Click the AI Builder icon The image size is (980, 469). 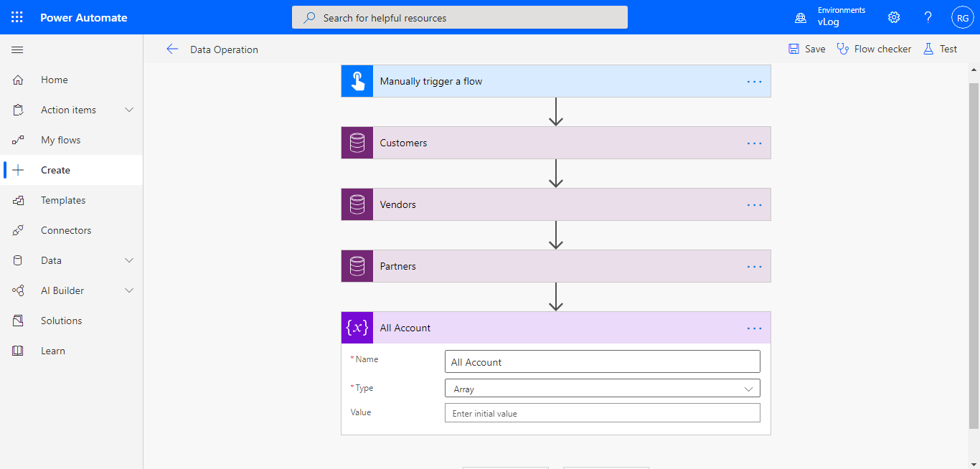[x=19, y=290]
